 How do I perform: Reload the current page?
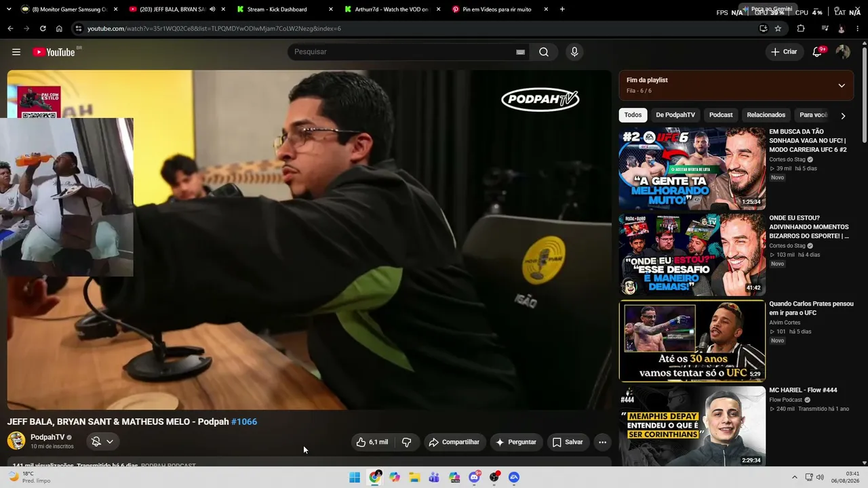click(43, 28)
